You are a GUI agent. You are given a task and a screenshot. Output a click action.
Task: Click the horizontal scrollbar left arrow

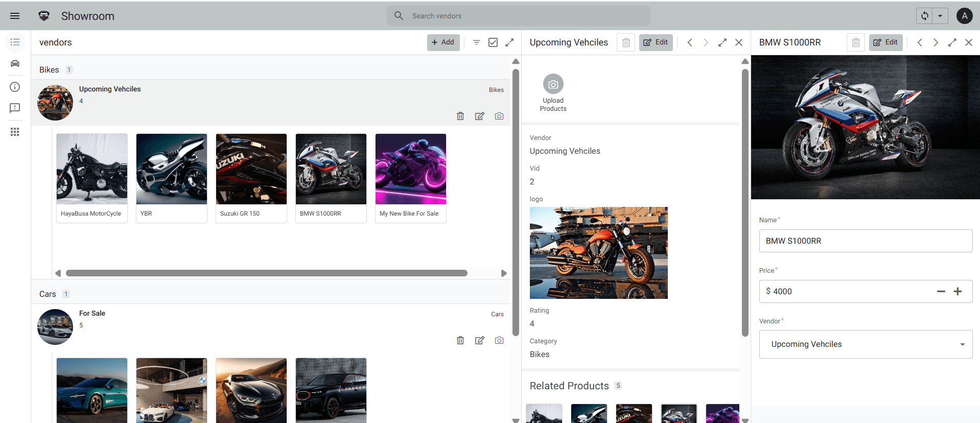pos(58,273)
